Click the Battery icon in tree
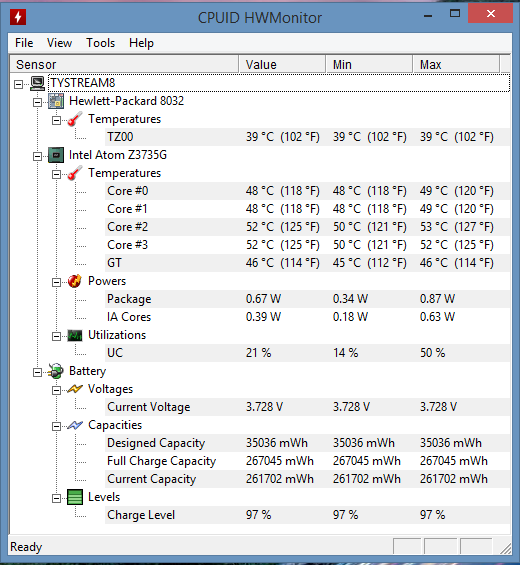Screen dimensions: 520x565 [56, 371]
